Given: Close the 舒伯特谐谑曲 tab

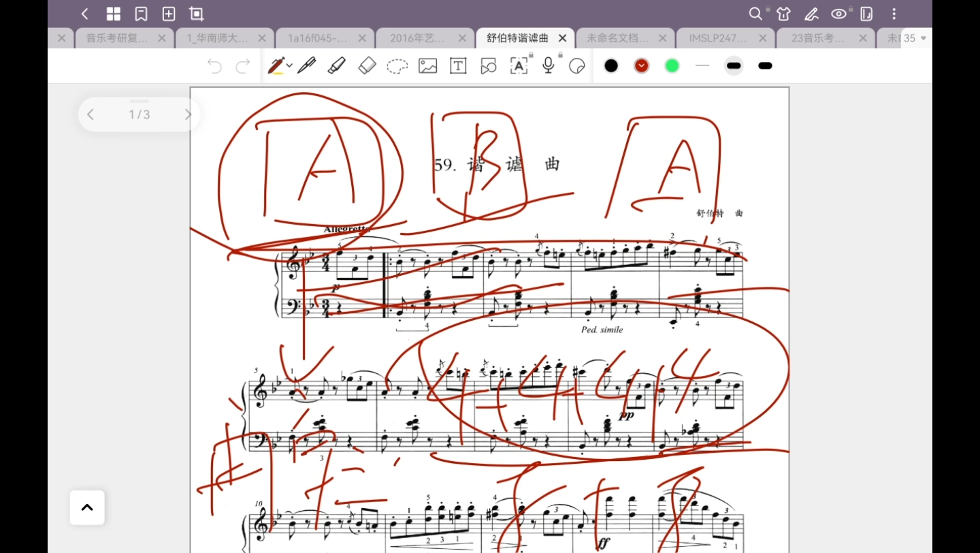Looking at the screenshot, I should coord(562,38).
